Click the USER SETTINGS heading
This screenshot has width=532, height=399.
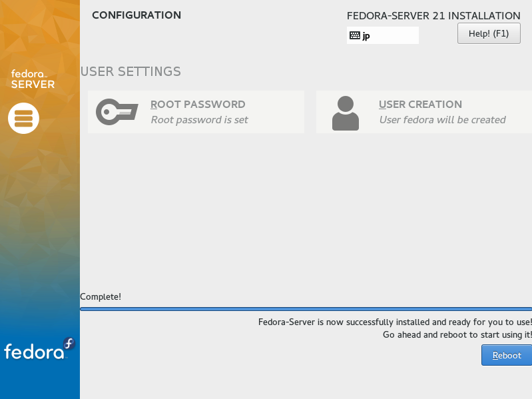131,71
